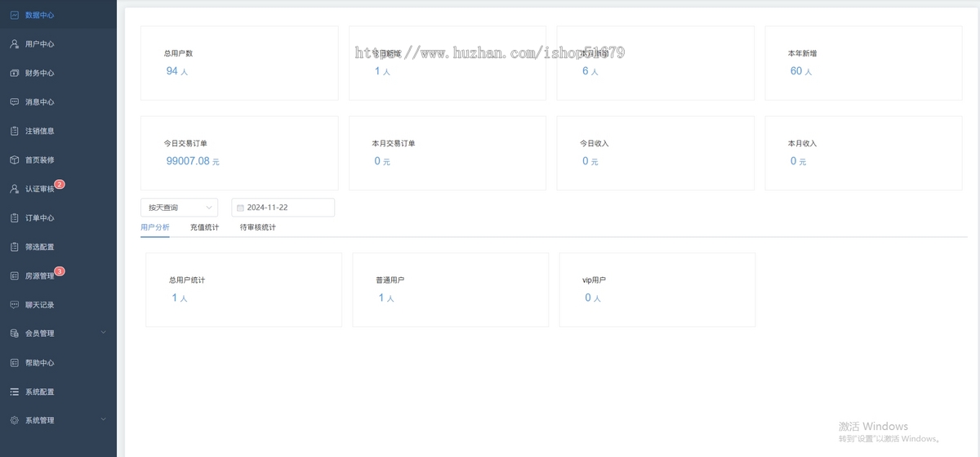Click the 数据中心 sidebar icon
This screenshot has width=980, height=457.
14,15
